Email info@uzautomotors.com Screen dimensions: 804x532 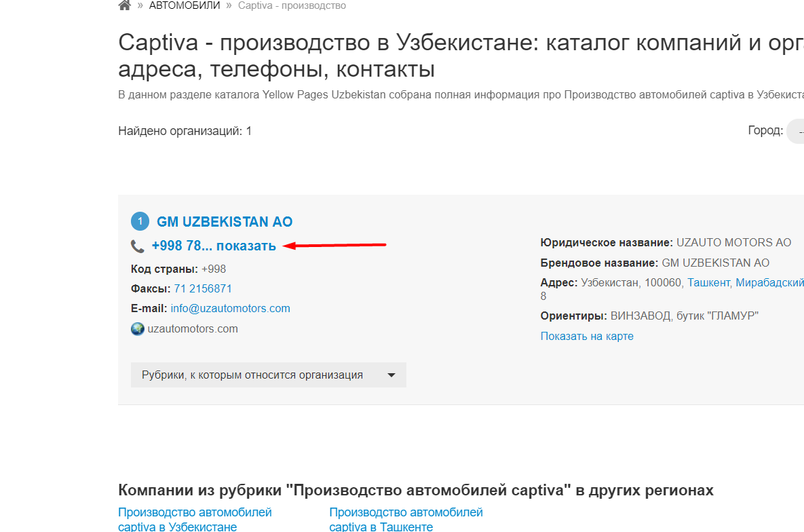point(230,308)
